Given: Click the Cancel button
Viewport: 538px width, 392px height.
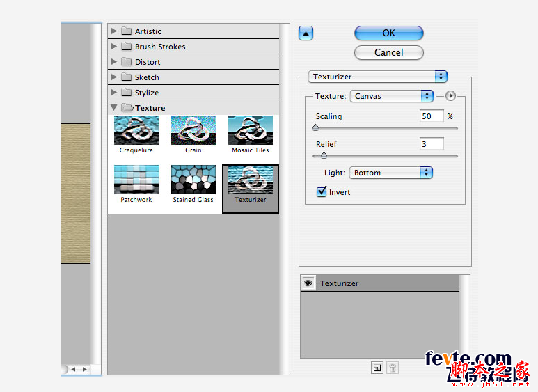Looking at the screenshot, I should (389, 52).
